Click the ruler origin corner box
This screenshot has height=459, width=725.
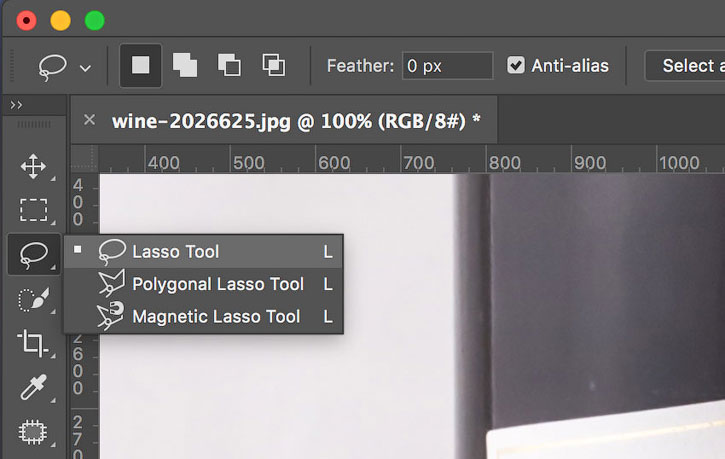click(84, 159)
